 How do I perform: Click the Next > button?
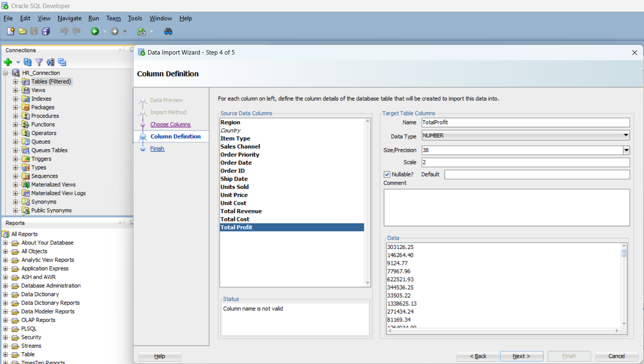click(x=521, y=356)
